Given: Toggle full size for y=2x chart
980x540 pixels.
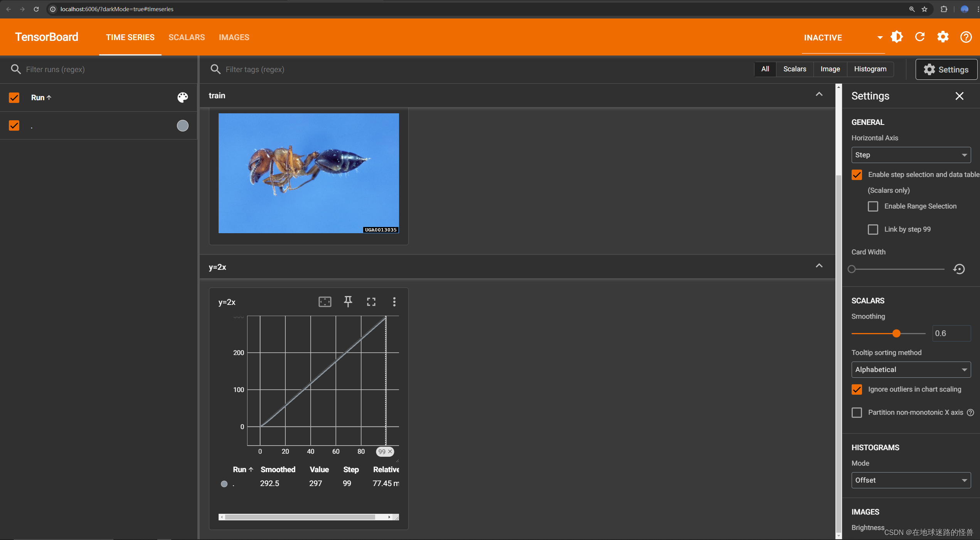Looking at the screenshot, I should [371, 302].
